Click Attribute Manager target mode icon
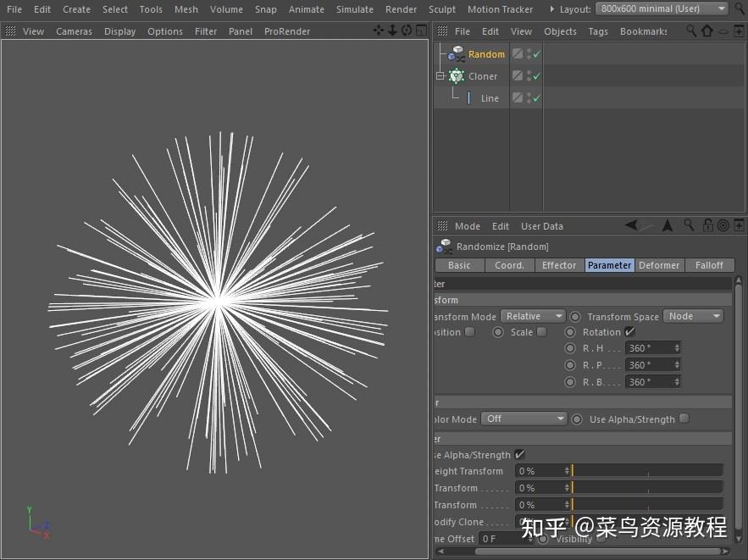 (723, 225)
